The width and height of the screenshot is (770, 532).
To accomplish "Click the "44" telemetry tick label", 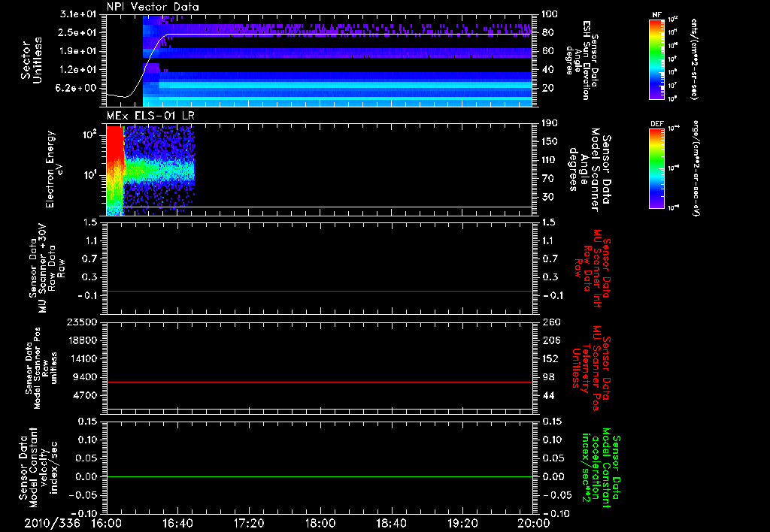I will pos(548,395).
